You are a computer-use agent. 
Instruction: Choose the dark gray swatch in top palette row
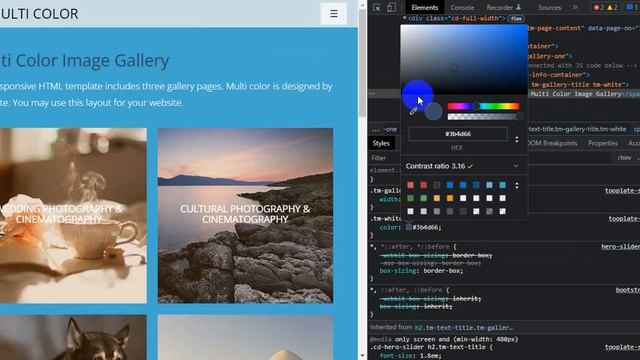(x=437, y=185)
